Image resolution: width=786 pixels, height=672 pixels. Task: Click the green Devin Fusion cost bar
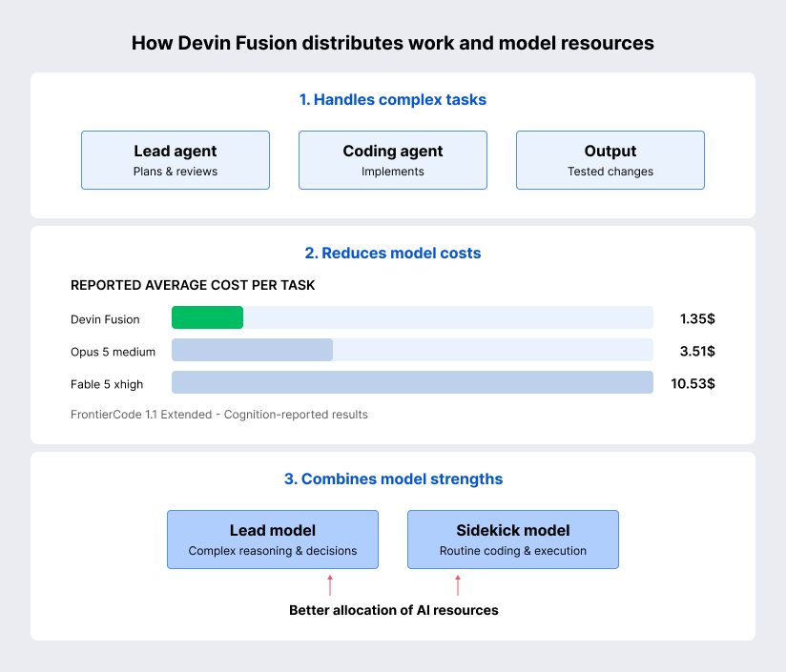click(x=208, y=317)
